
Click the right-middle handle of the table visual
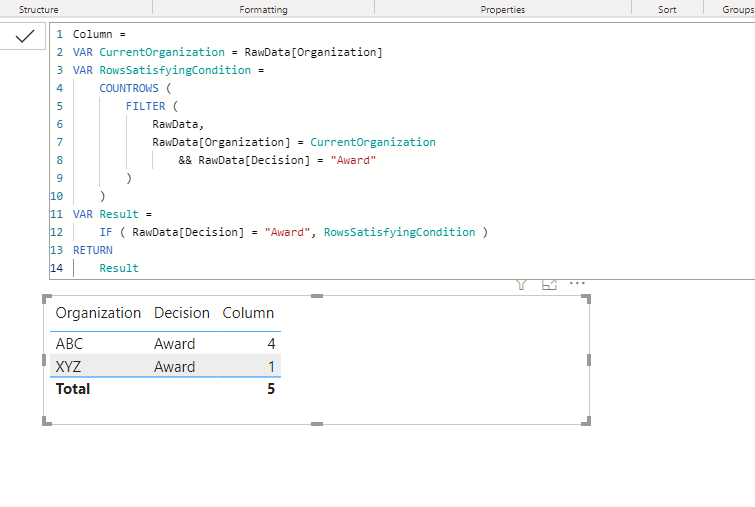589,360
